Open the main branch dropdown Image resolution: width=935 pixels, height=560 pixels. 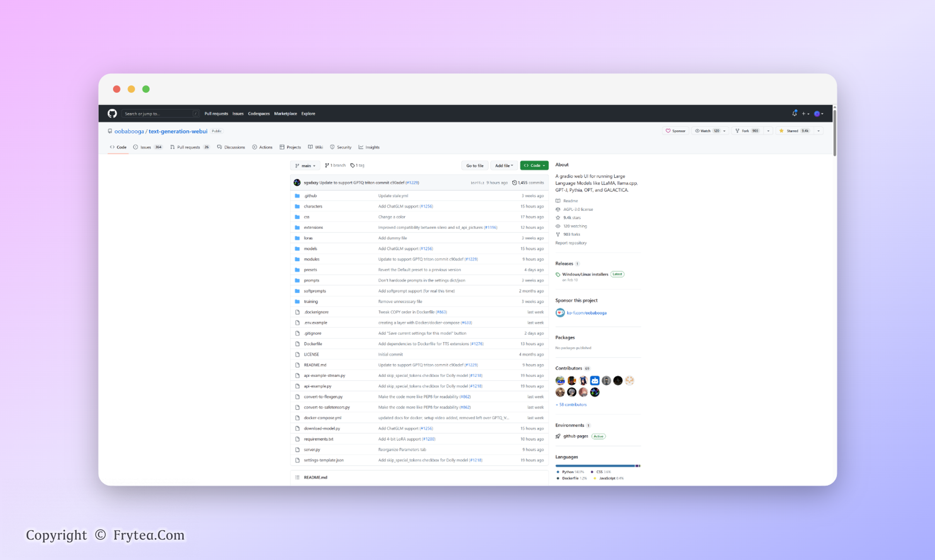pos(305,165)
